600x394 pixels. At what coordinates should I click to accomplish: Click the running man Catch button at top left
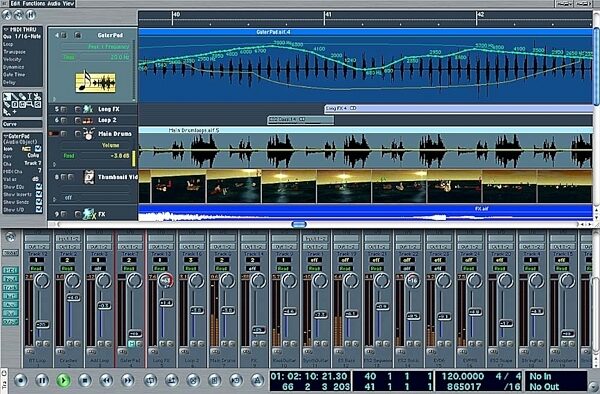(7, 15)
